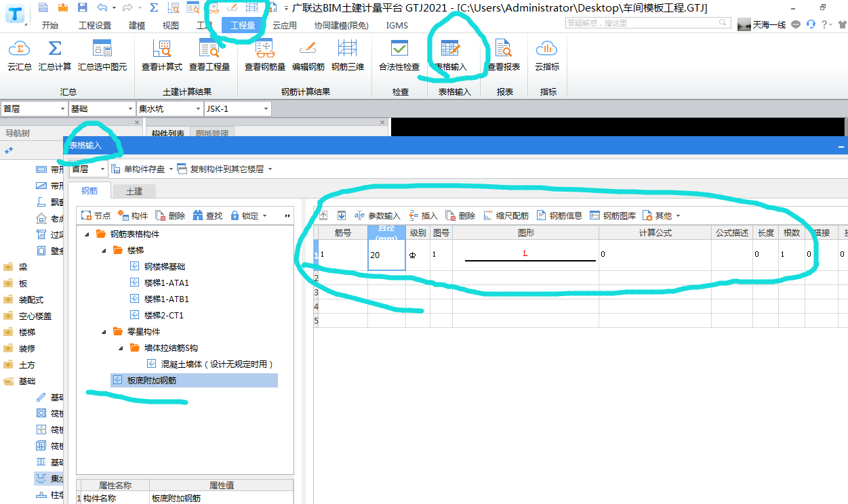848x504 pixels.
Task: Switch to the 工程设置 ribbon tab
Action: (x=95, y=26)
